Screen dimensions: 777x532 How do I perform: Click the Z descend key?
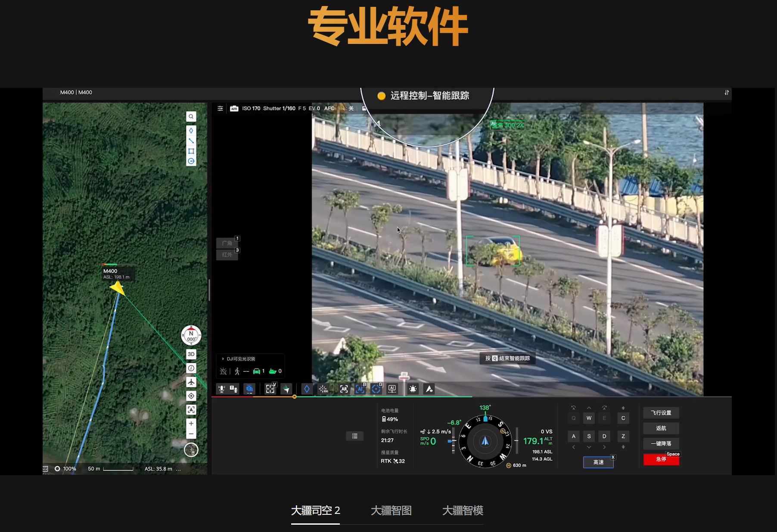[623, 436]
